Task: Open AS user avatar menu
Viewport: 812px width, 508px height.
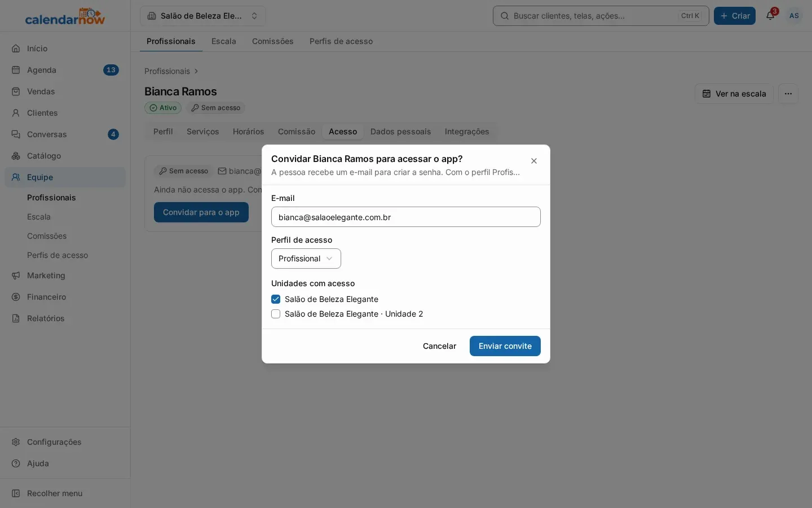Action: 794,16
